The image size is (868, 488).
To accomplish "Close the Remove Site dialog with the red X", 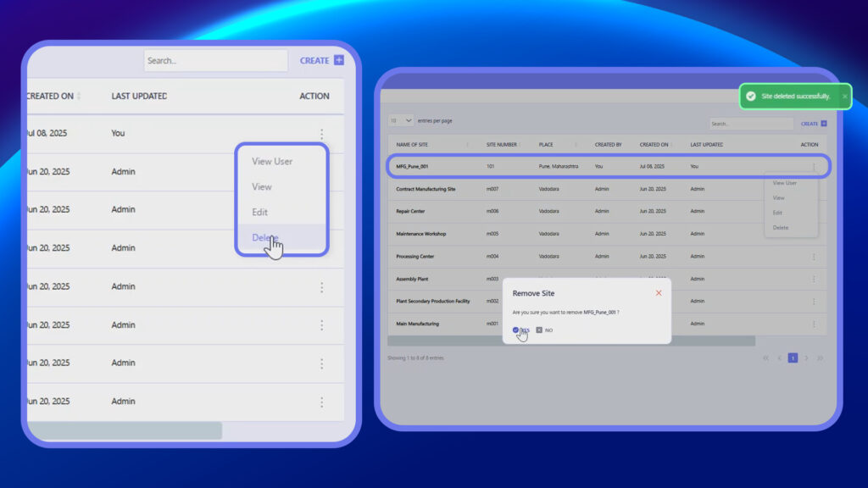I will 659,293.
